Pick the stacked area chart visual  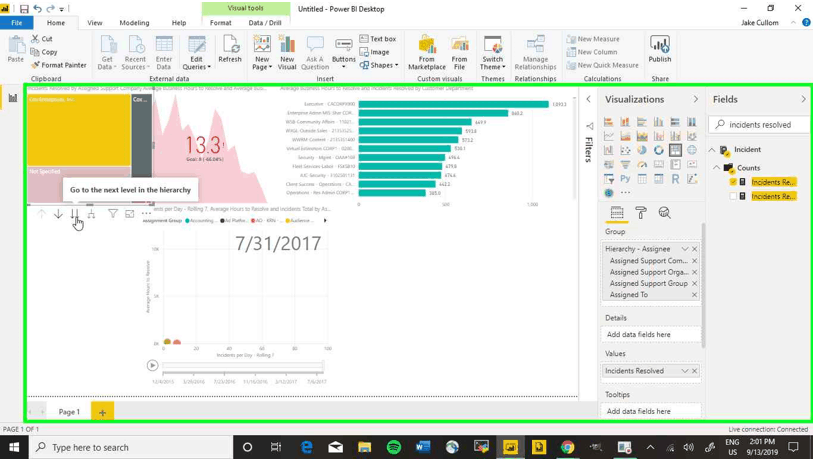pos(642,136)
